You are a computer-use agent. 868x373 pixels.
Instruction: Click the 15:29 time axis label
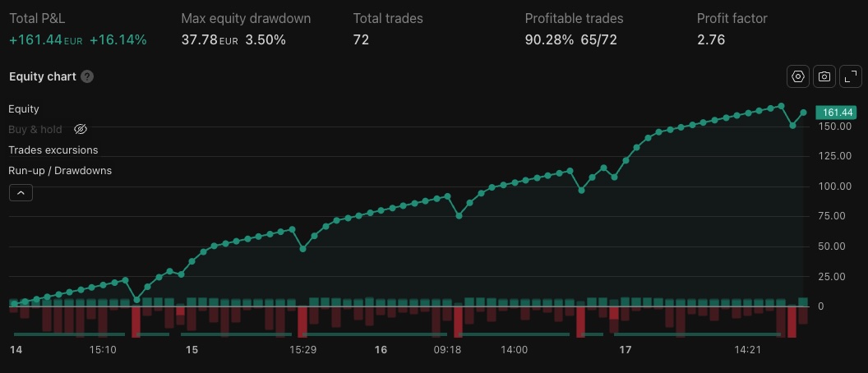(x=303, y=349)
